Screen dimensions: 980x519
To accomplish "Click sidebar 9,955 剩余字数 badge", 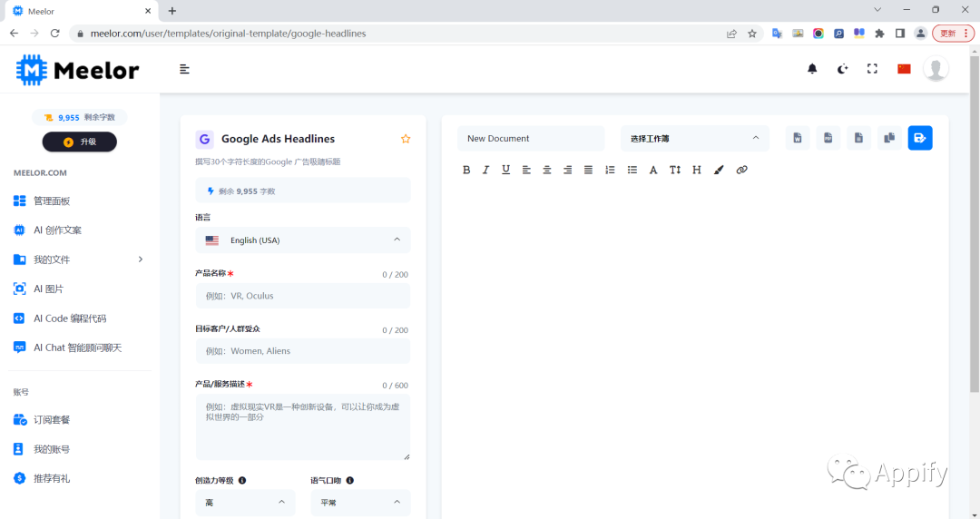I will 79,117.
